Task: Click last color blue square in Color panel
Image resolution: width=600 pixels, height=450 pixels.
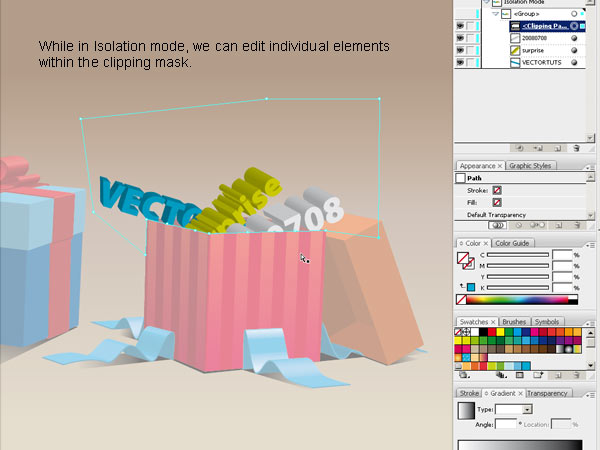Action: coord(471,287)
